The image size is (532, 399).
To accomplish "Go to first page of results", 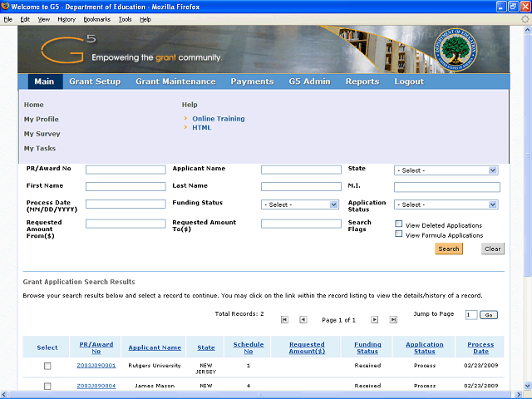I will click(x=285, y=319).
